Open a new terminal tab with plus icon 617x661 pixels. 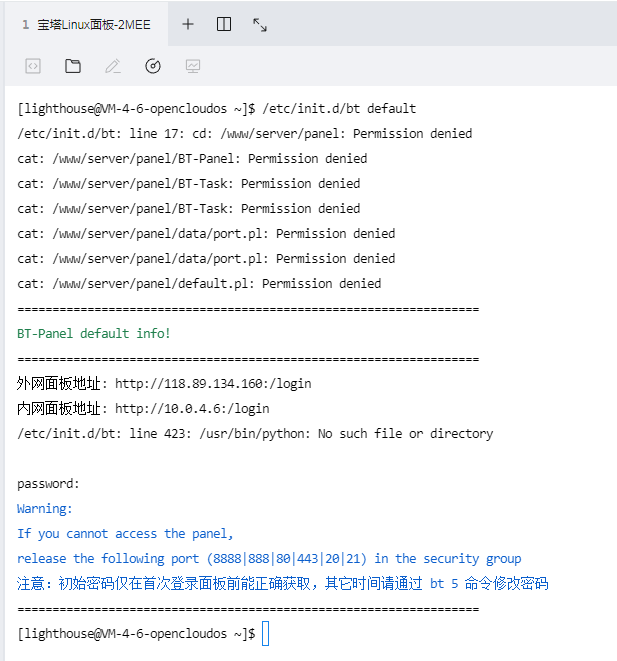click(188, 24)
